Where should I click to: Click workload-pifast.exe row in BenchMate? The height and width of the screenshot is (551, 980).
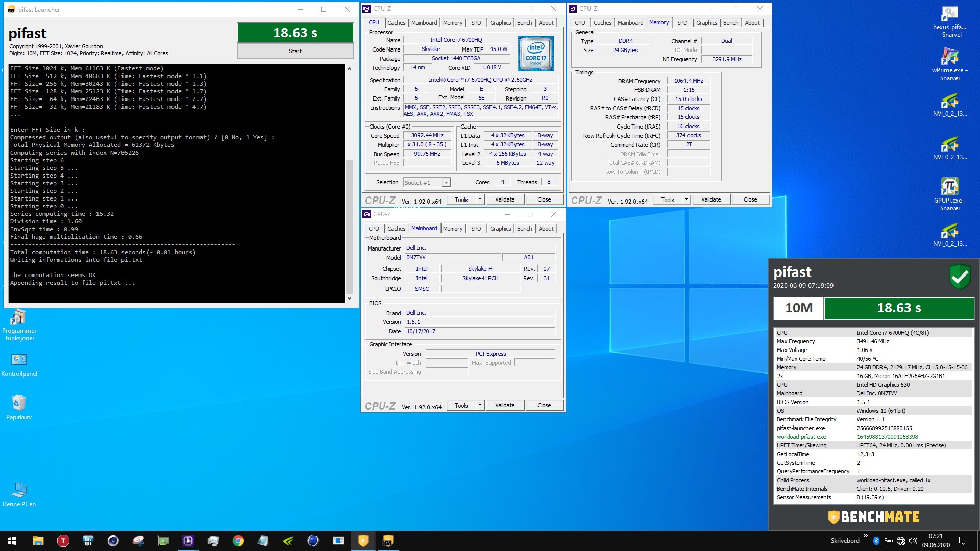pyautogui.click(x=873, y=437)
